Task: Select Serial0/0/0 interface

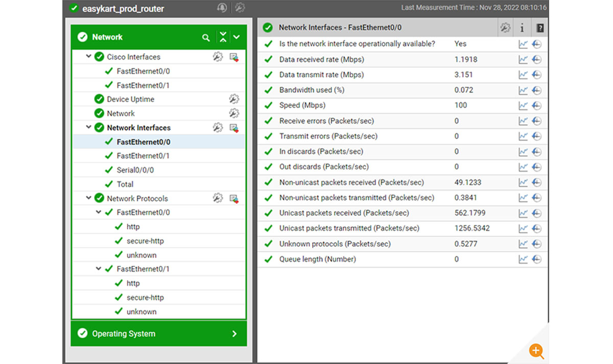Action: click(135, 170)
